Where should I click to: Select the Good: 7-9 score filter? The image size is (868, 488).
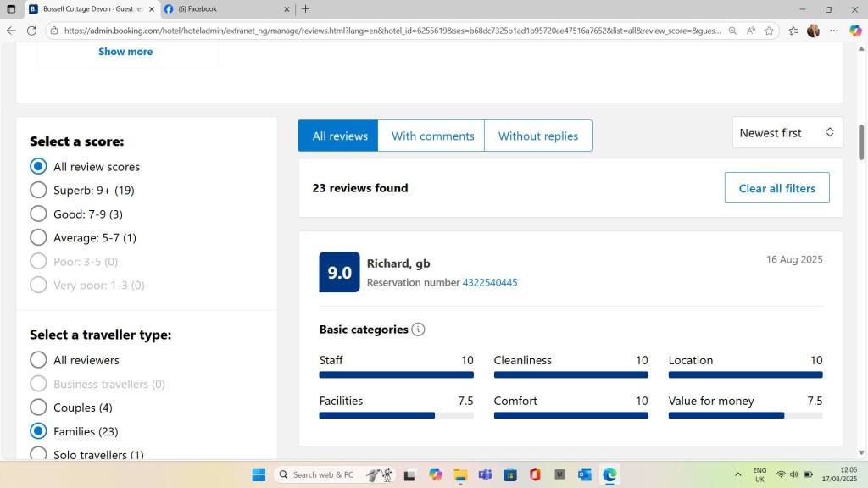click(x=38, y=214)
